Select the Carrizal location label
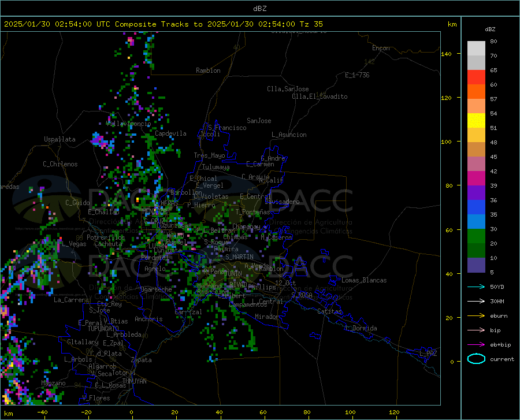 pyautogui.click(x=188, y=312)
